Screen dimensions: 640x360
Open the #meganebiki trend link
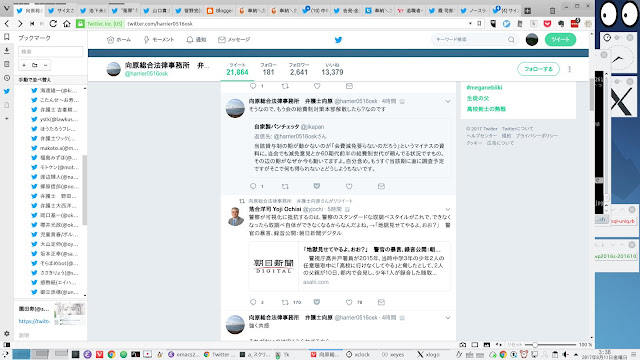click(x=484, y=87)
